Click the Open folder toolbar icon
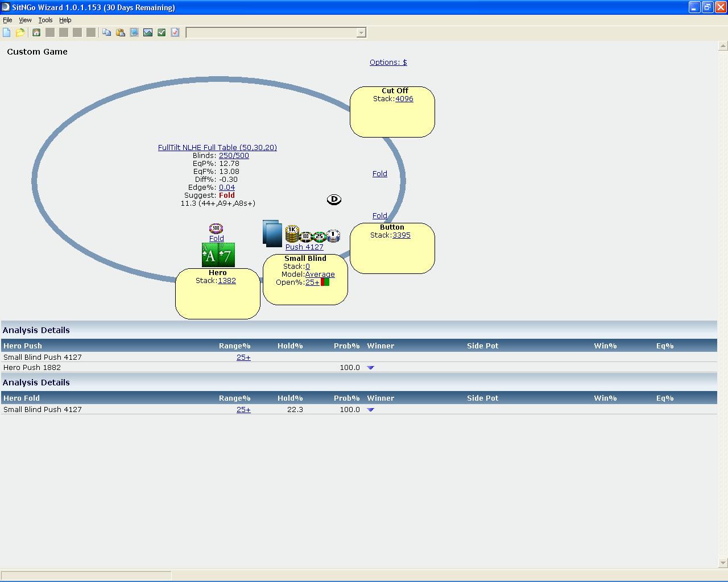 (20, 32)
